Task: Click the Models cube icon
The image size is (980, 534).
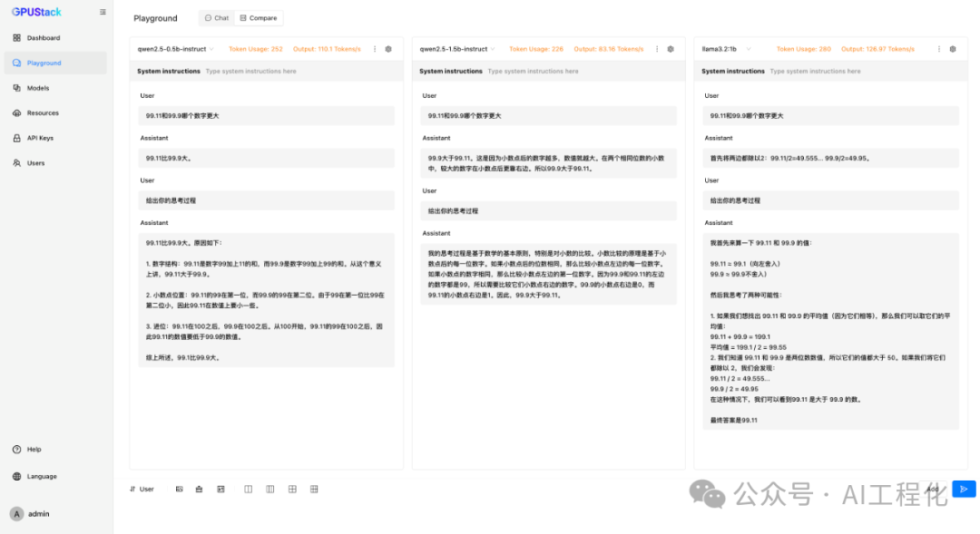Action: click(x=17, y=88)
